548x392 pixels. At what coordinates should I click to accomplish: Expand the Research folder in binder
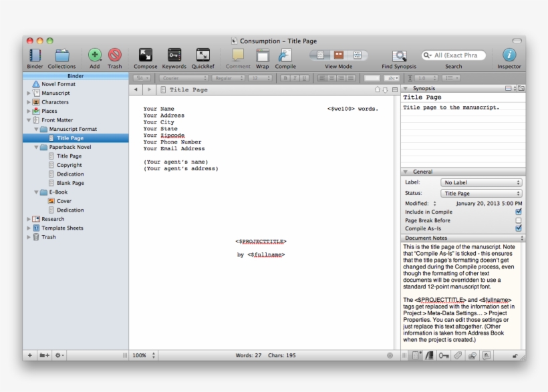[x=29, y=219]
